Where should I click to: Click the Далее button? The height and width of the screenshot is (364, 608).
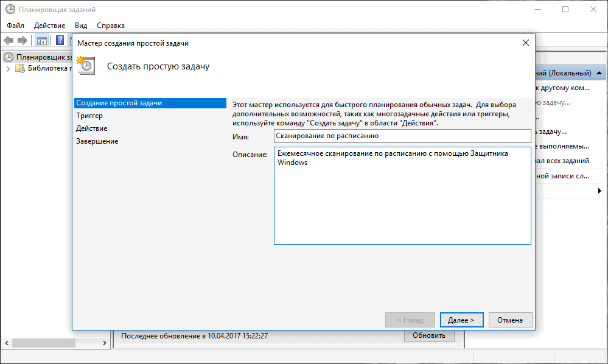click(461, 320)
